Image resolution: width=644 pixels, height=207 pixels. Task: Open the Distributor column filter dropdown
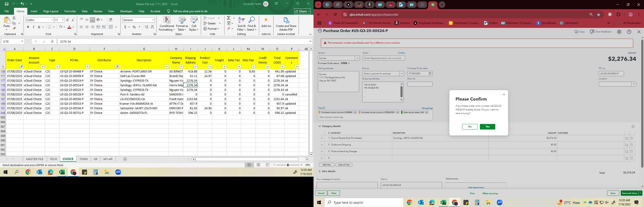pyautogui.click(x=117, y=67)
